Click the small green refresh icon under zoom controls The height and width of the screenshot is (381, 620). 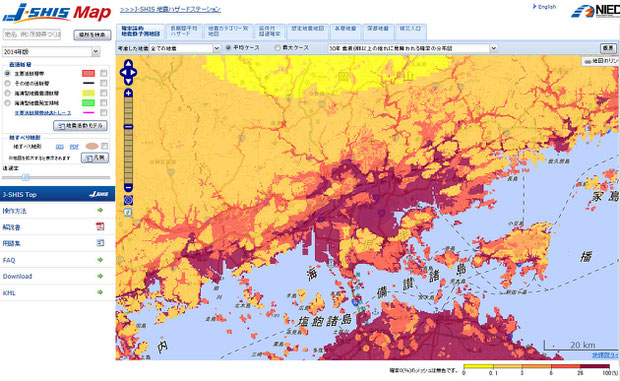coord(128,212)
